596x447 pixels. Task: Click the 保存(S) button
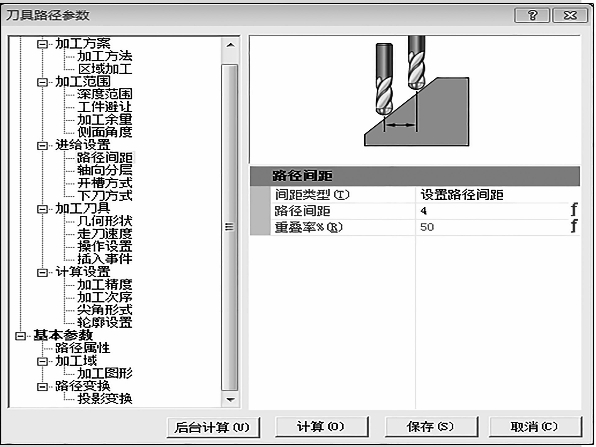[x=431, y=426]
